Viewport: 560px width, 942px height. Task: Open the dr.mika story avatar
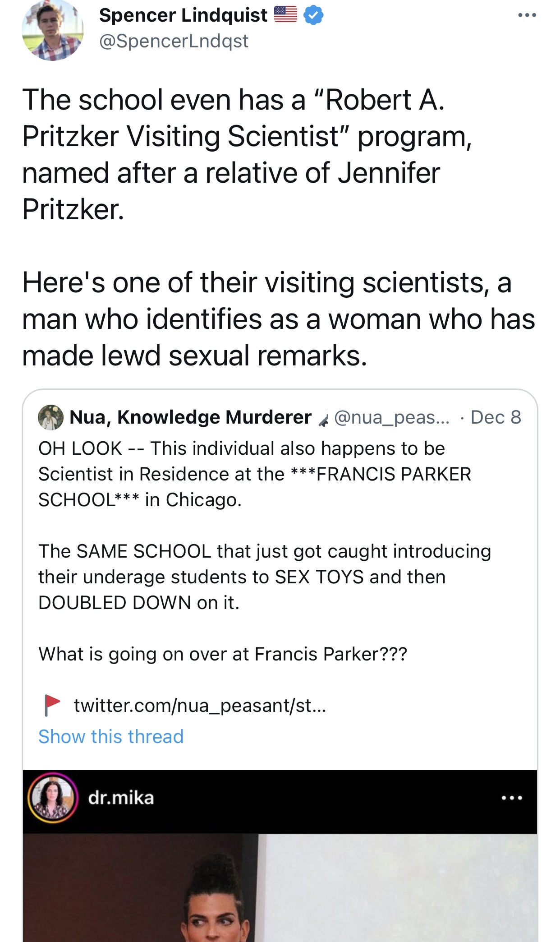(52, 798)
